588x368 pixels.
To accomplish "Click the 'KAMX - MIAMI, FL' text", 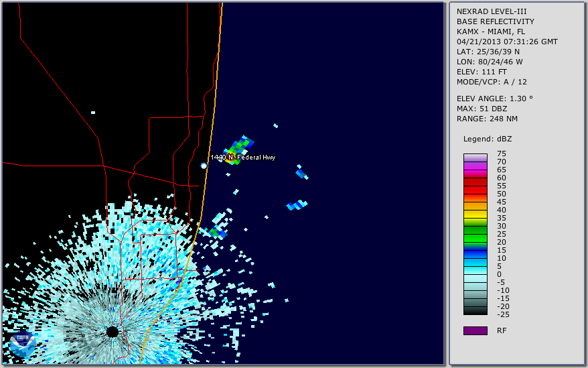I will point(491,32).
